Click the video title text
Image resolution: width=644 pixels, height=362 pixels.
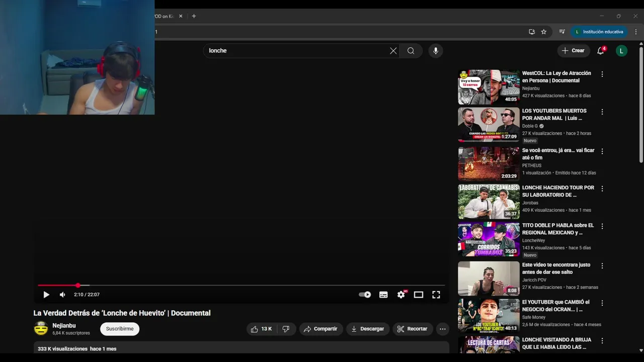122,313
